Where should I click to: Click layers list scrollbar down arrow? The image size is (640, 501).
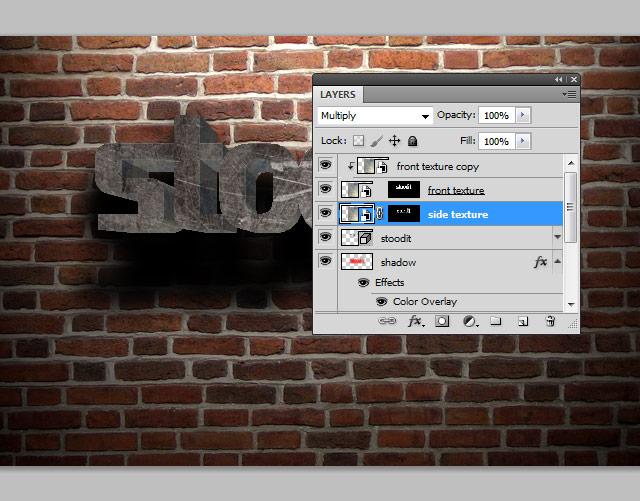point(571,305)
